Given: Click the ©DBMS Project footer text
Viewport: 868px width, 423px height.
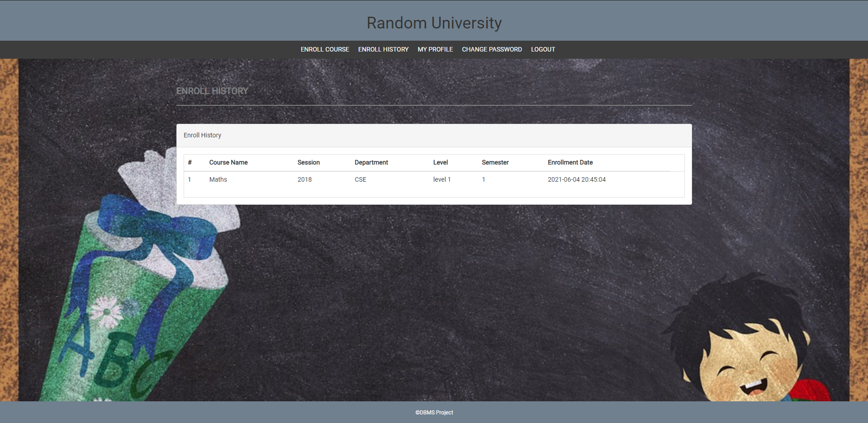Looking at the screenshot, I should pyautogui.click(x=434, y=412).
